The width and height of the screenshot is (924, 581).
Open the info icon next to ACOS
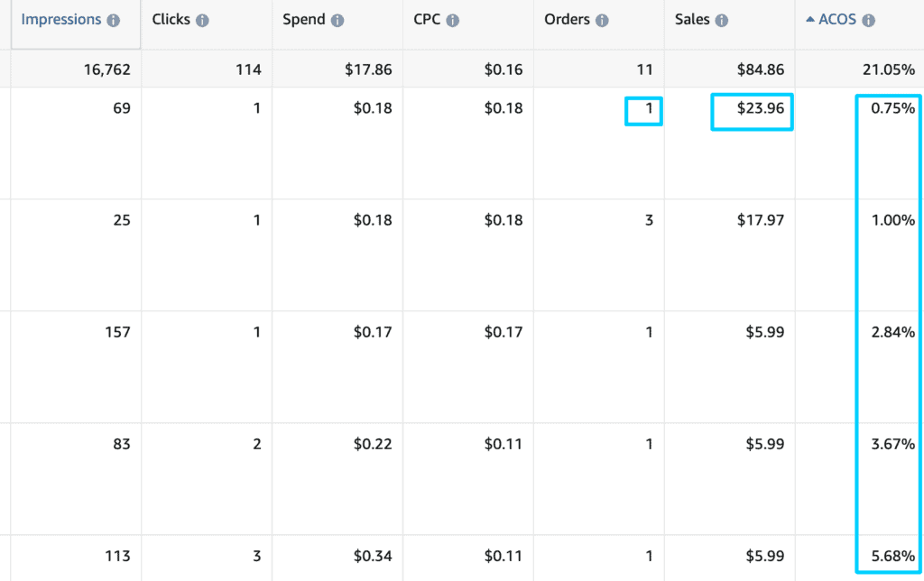tap(868, 20)
